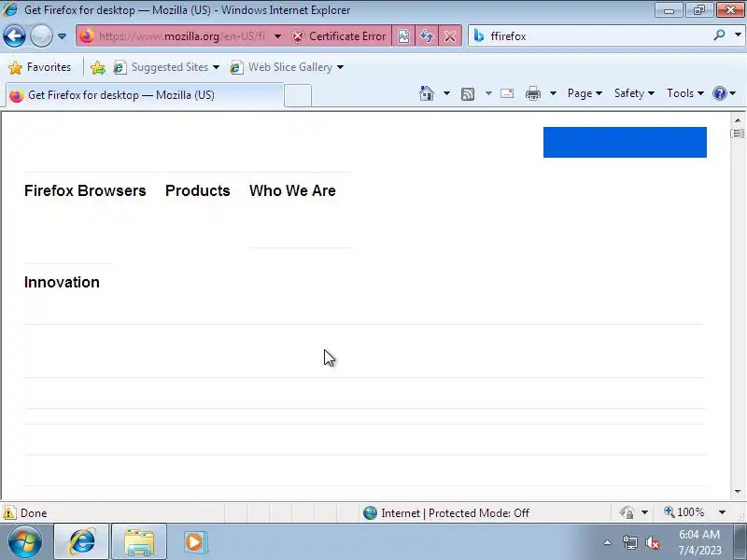The height and width of the screenshot is (560, 747).
Task: Click the scroll up arrow on the scrollbar
Action: click(738, 120)
